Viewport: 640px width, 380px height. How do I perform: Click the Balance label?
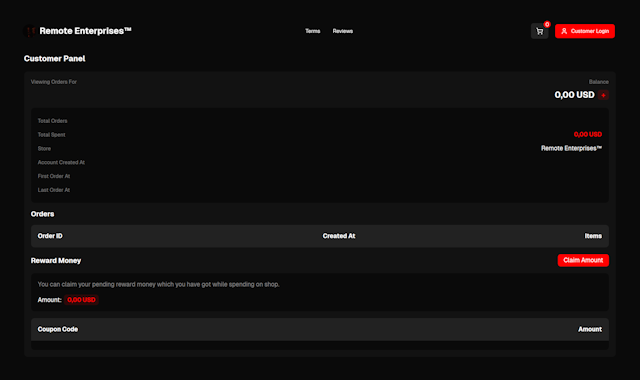[x=598, y=82]
